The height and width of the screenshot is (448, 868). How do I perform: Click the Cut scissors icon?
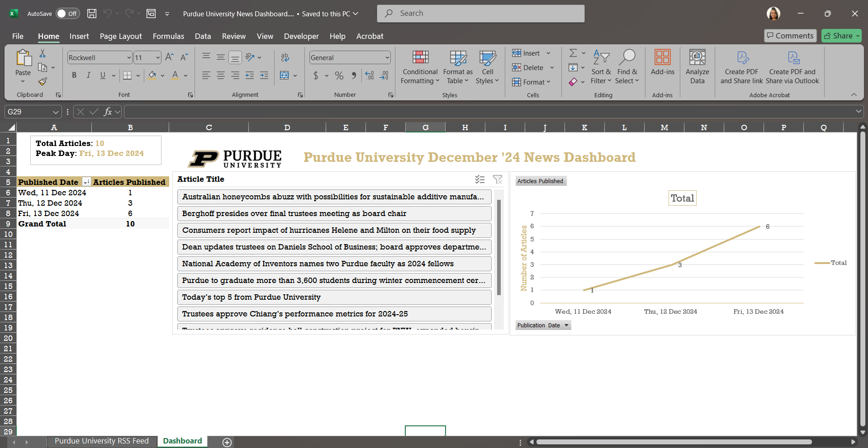point(43,53)
